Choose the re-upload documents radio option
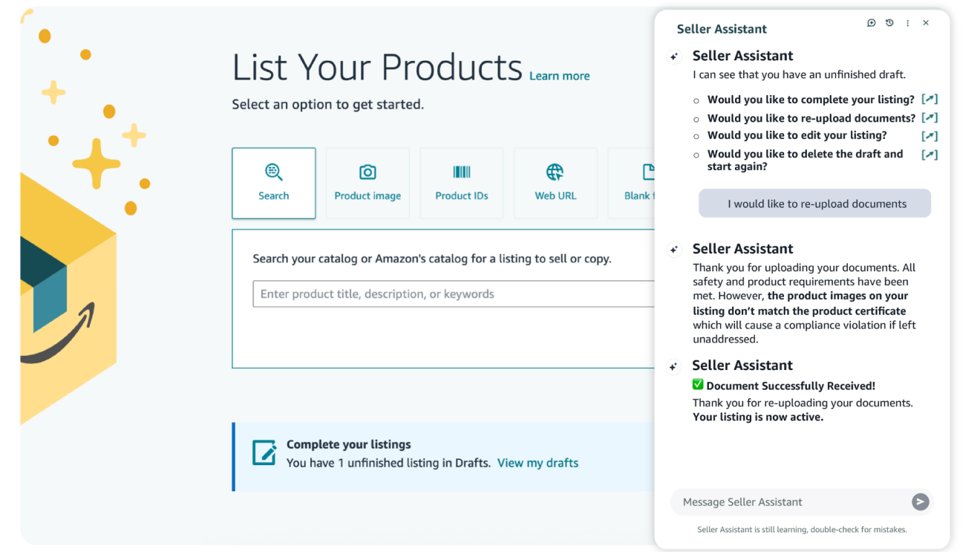This screenshot has height=552, width=980. pyautogui.click(x=696, y=117)
